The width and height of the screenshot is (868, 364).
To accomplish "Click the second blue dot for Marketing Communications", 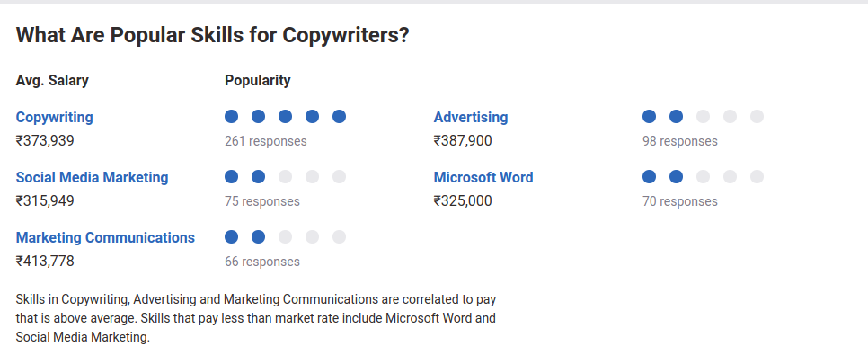I will [258, 237].
